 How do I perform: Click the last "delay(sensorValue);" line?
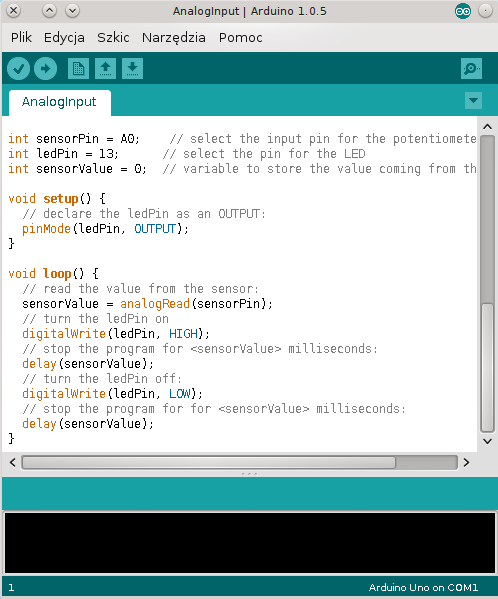88,424
